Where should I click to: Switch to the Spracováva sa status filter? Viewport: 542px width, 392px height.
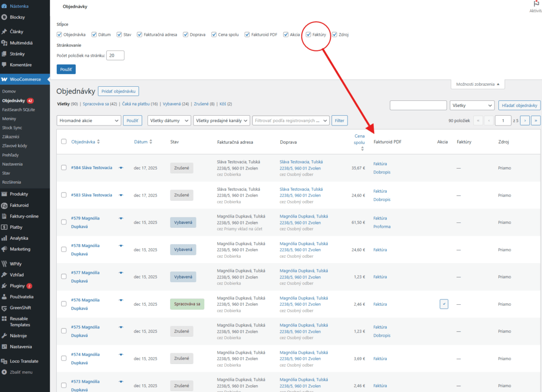tap(99, 104)
